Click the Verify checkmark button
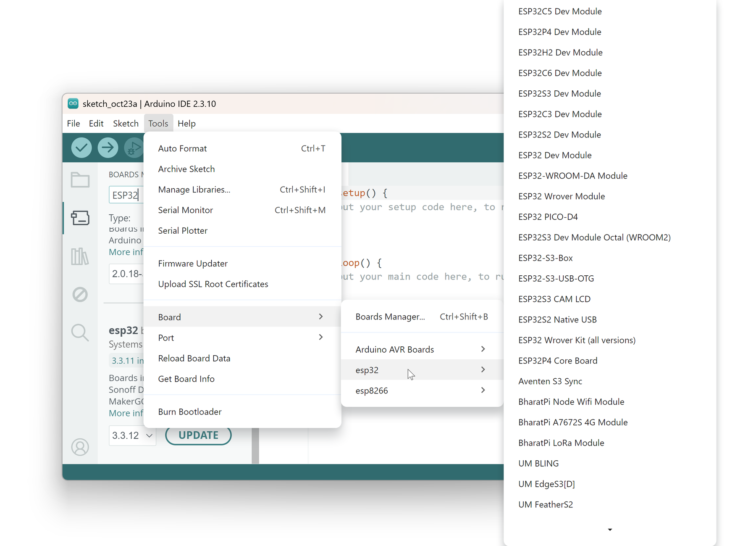Viewport: 756px width, 546px height. click(x=81, y=148)
